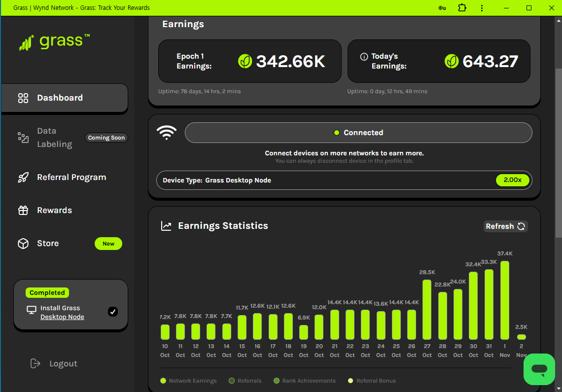Click the vertical scrollbar thumb
Viewport: 562px width, 392px height.
pyautogui.click(x=559, y=152)
